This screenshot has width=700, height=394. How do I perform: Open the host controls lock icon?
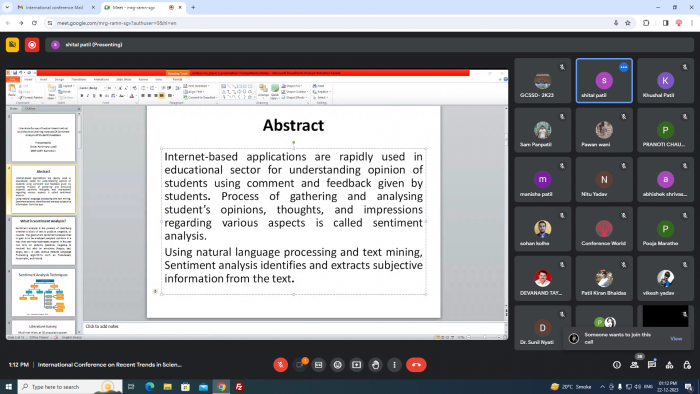click(687, 365)
